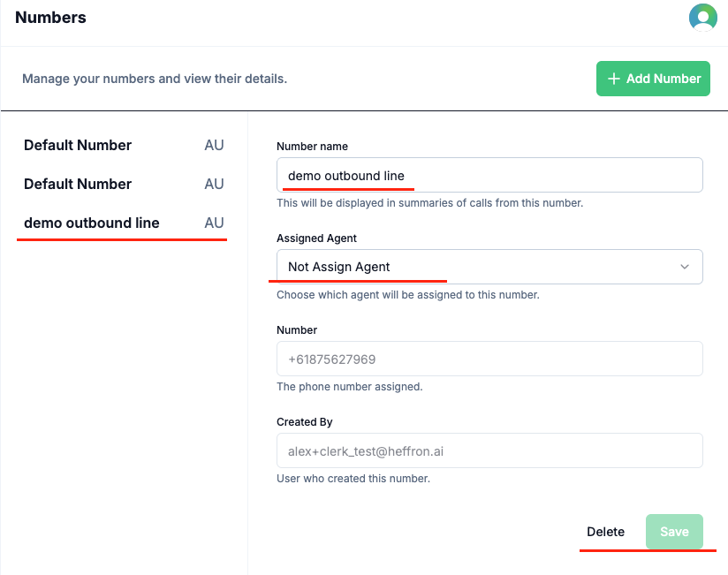Image resolution: width=728 pixels, height=575 pixels.
Task: Click the Numbers page heading
Action: (x=50, y=18)
